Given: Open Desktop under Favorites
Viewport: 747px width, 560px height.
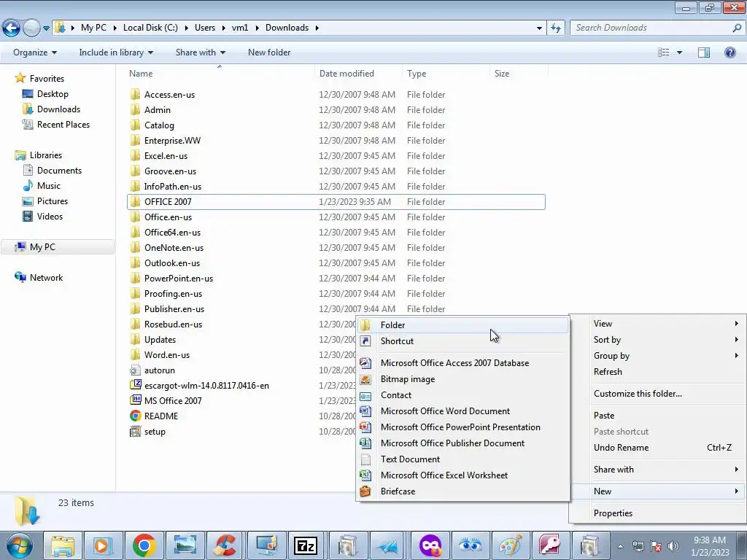Looking at the screenshot, I should (x=53, y=94).
